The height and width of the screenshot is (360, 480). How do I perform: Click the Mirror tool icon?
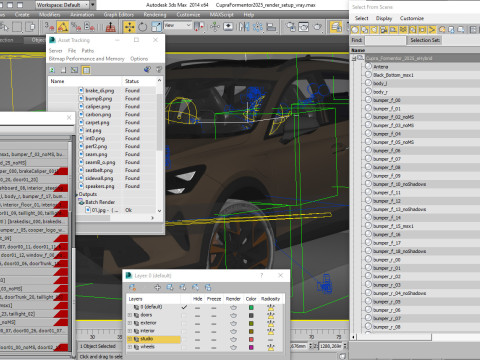click(244, 26)
